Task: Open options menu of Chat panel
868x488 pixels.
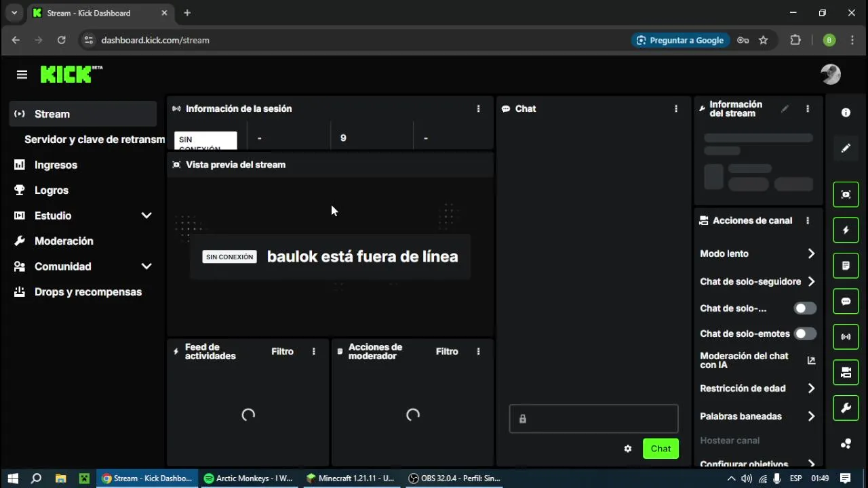Action: (675, 108)
